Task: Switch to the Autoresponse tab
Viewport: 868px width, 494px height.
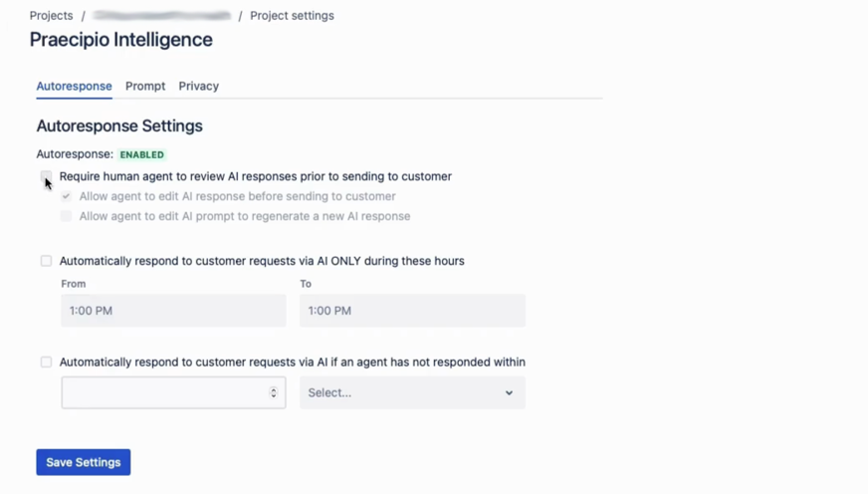Action: click(x=74, y=87)
